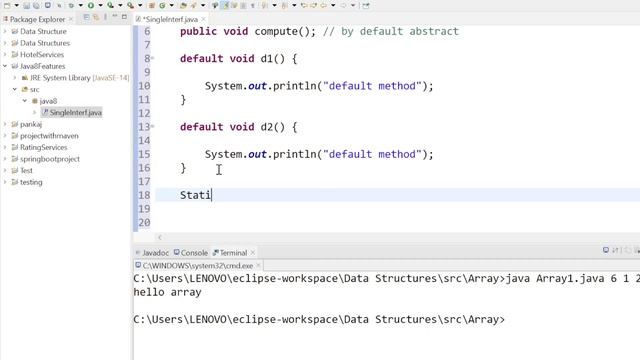
Task: Click the editor horizontal scrollbar left arrow
Action: (x=160, y=237)
